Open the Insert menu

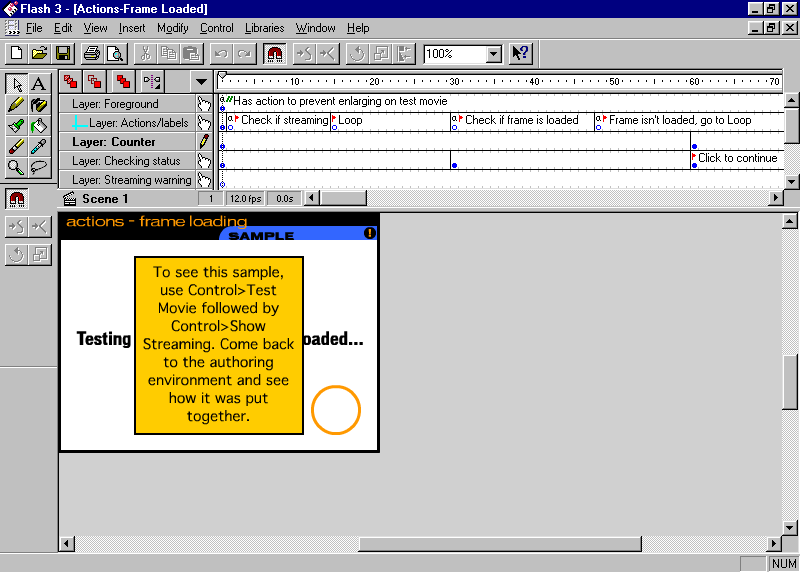click(132, 28)
